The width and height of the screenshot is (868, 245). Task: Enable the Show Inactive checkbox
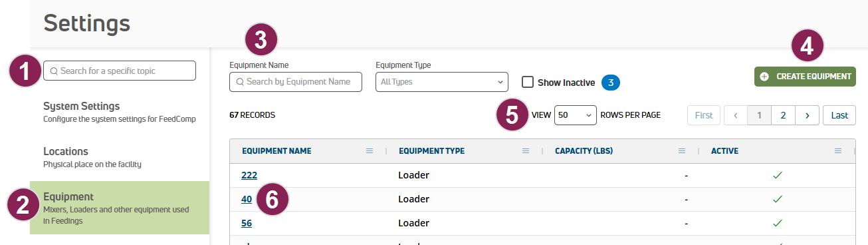tap(528, 82)
